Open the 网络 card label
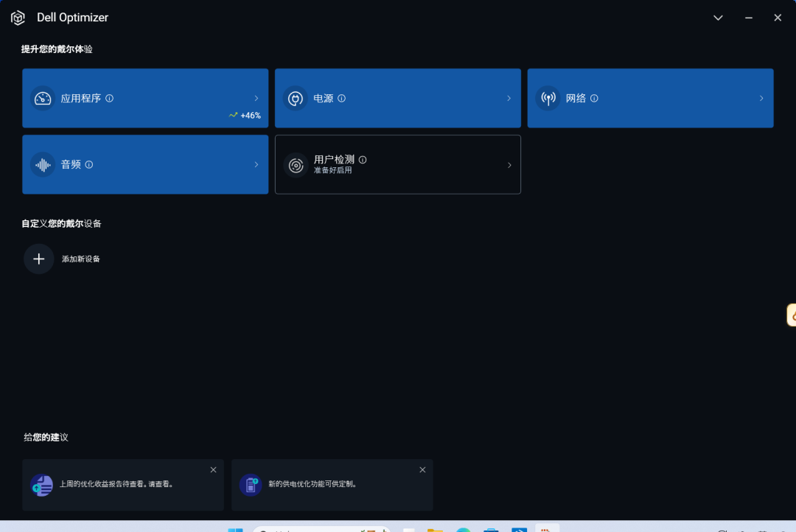This screenshot has width=796, height=532. pos(576,99)
